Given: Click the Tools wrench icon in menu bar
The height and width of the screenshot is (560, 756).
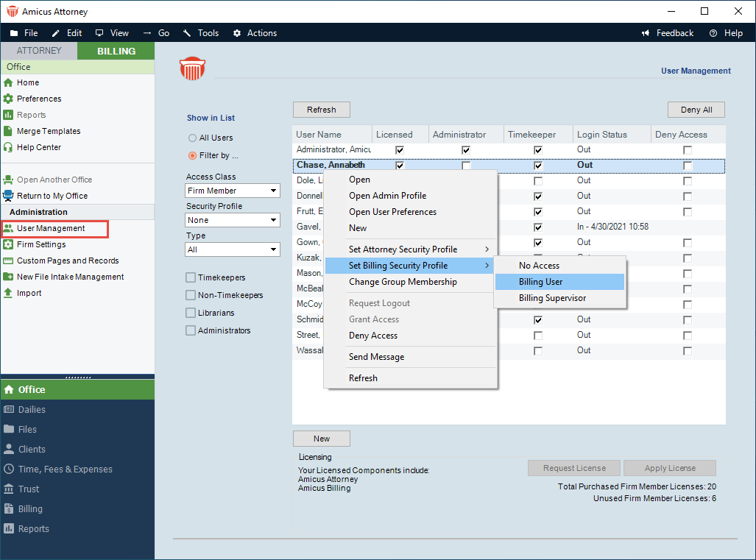Looking at the screenshot, I should pyautogui.click(x=187, y=33).
